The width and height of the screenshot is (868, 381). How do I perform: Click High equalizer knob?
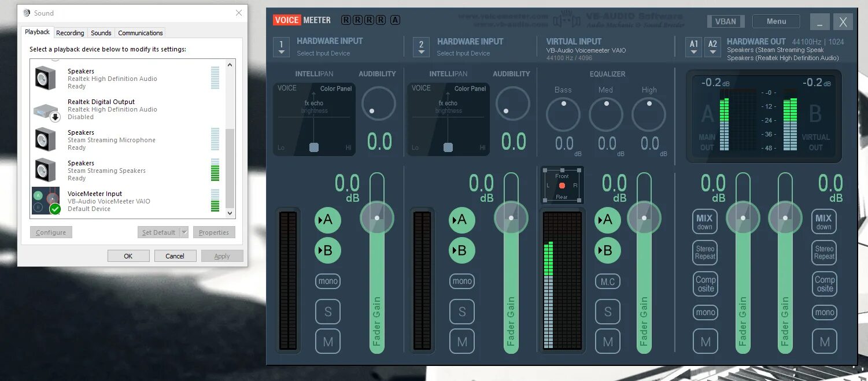649,114
